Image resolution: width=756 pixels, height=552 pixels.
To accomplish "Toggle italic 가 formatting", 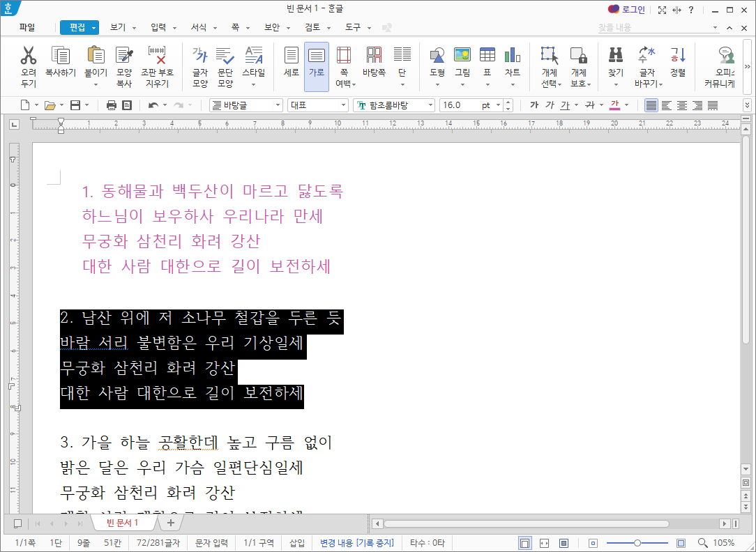I will tap(550, 105).
